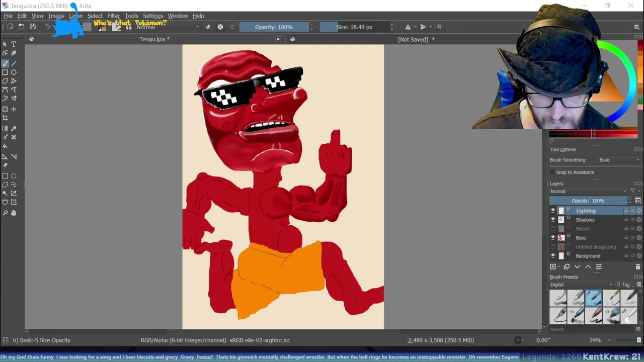Open layer properties button
This screenshot has width=644, height=362.
pyautogui.click(x=599, y=267)
